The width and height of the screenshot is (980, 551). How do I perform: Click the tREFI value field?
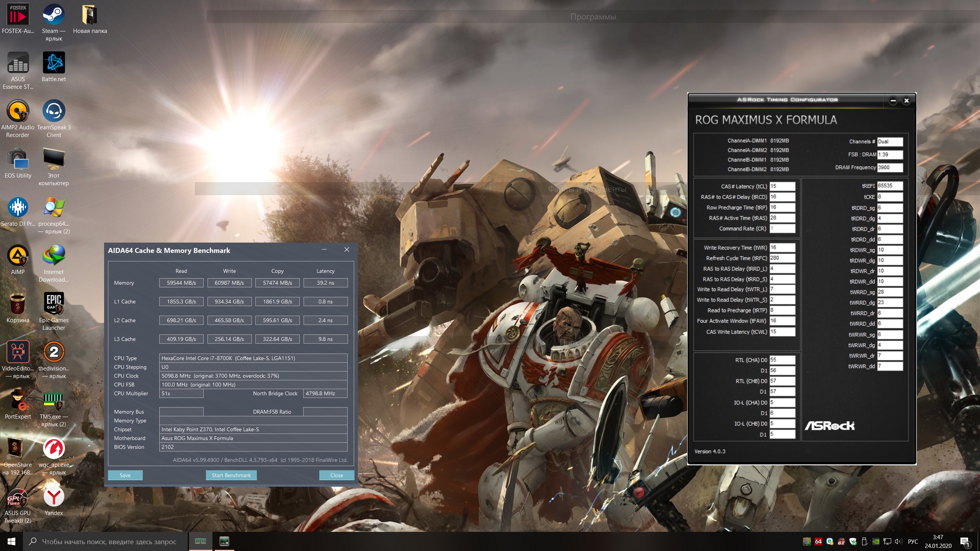pyautogui.click(x=890, y=186)
